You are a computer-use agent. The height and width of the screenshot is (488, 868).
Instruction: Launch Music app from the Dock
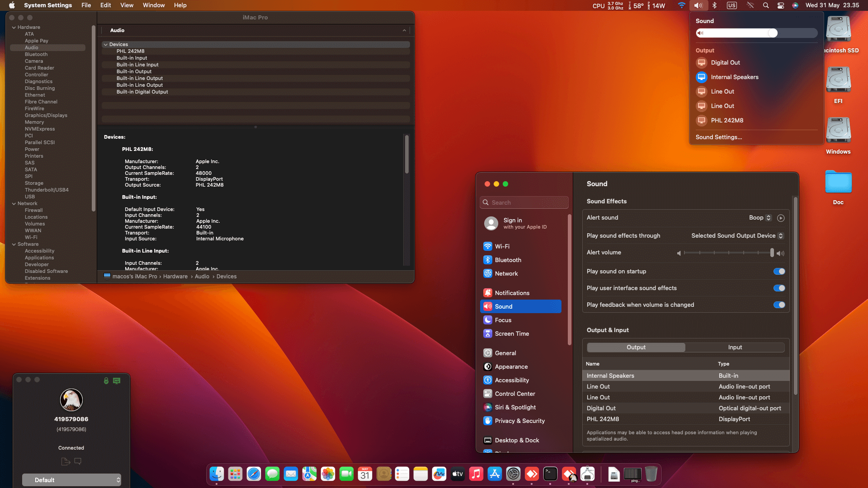tap(476, 474)
